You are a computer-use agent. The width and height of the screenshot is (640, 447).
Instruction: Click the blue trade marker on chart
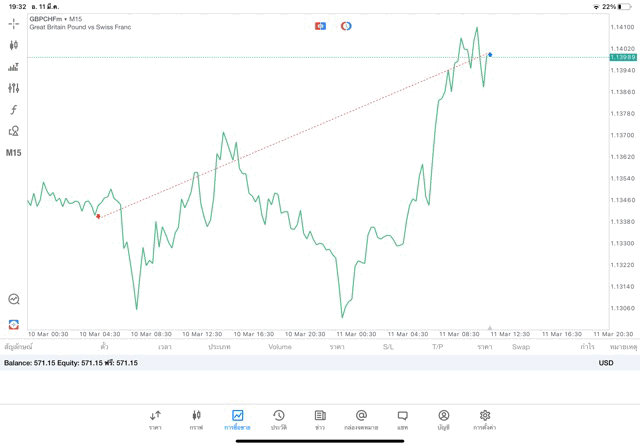point(490,54)
